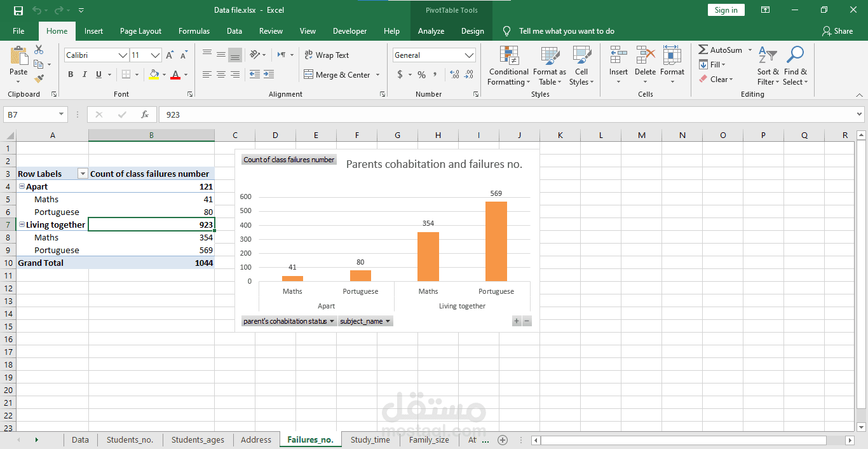Open Sort & Filter options
The width and height of the screenshot is (868, 449).
(x=768, y=66)
